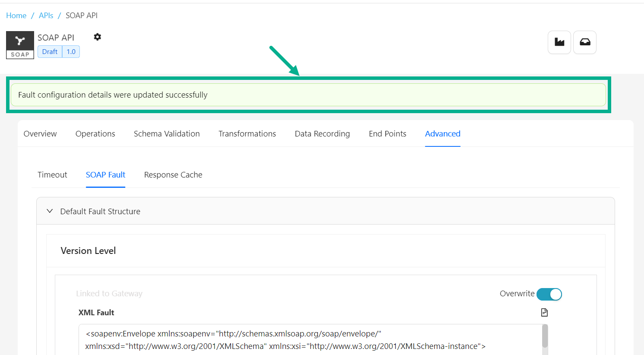Select the Timeout sub-tab
The width and height of the screenshot is (644, 355).
click(52, 175)
